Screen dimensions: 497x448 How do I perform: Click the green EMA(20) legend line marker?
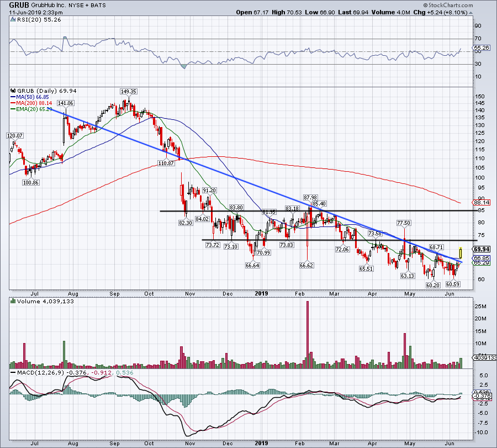click(x=13, y=109)
